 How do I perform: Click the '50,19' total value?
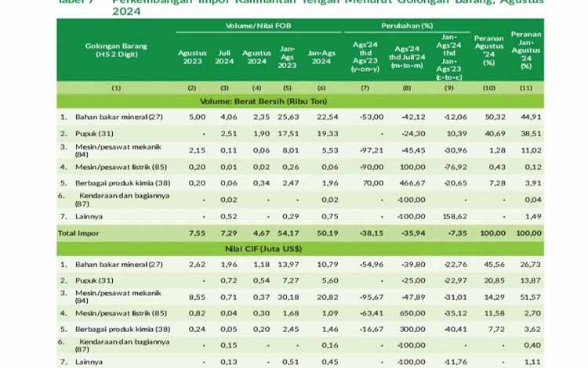(328, 233)
